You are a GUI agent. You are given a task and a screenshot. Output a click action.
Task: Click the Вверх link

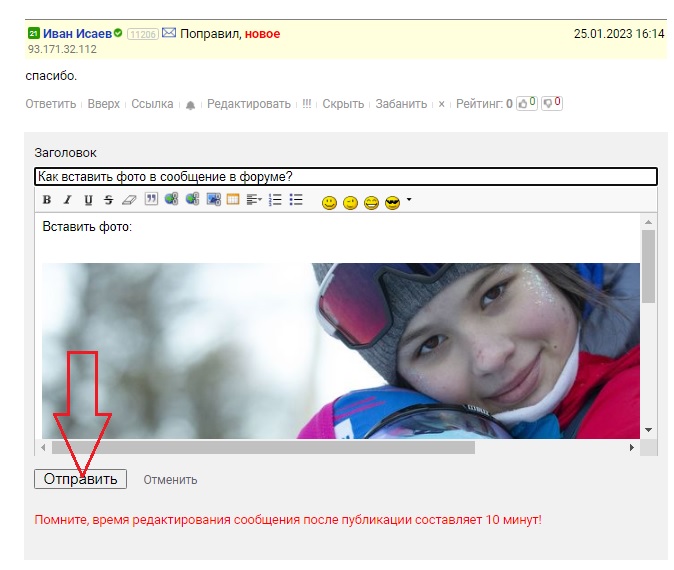tap(104, 104)
